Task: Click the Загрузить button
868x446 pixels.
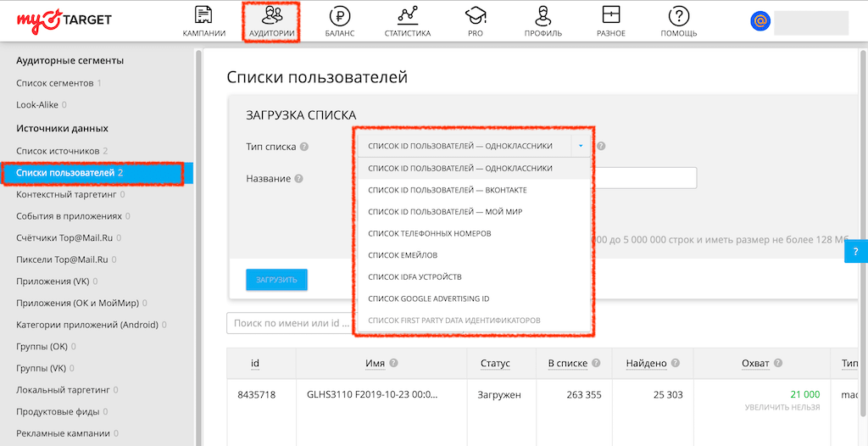Action: click(276, 280)
